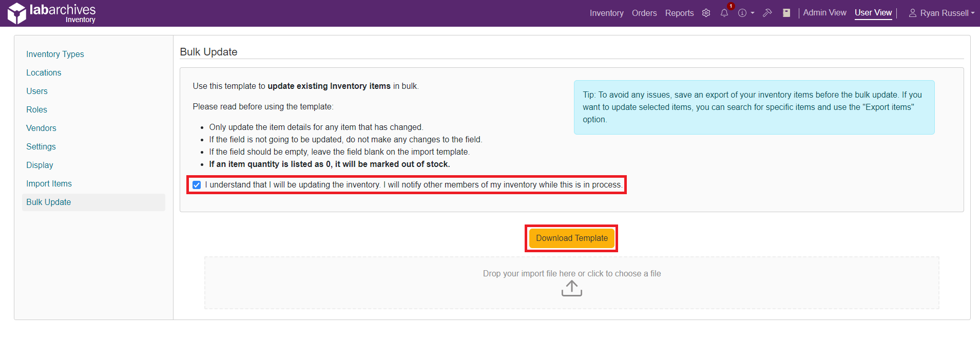Go to Import Items page

49,183
